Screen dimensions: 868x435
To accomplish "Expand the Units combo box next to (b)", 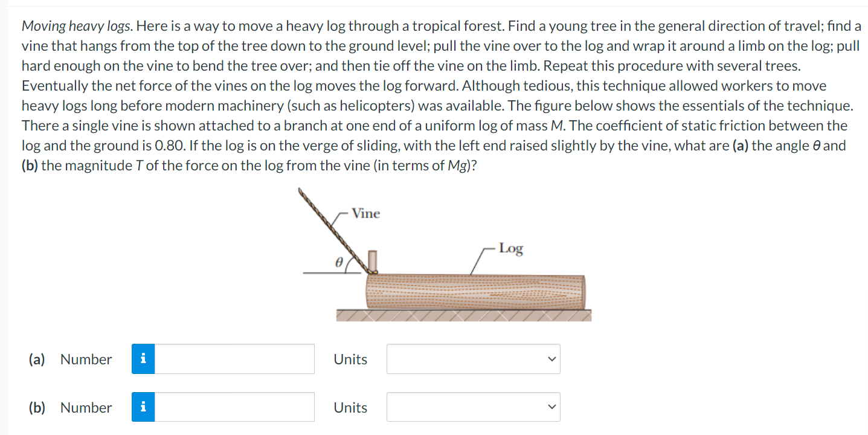I will [473, 407].
